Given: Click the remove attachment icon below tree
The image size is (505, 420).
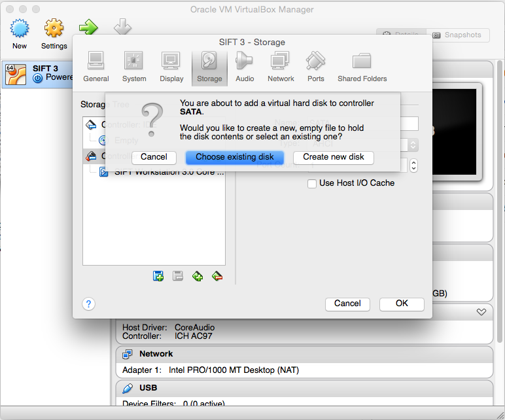Looking at the screenshot, I should coord(178,276).
